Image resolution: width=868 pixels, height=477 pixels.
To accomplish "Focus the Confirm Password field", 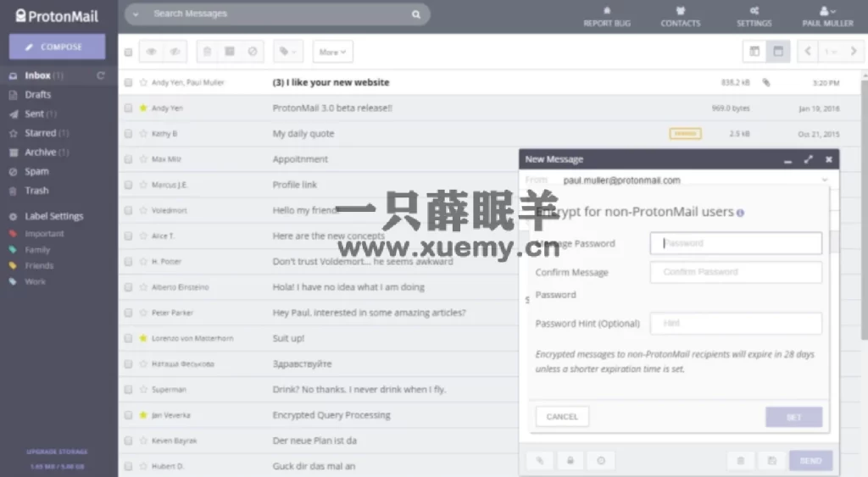I will (x=737, y=272).
